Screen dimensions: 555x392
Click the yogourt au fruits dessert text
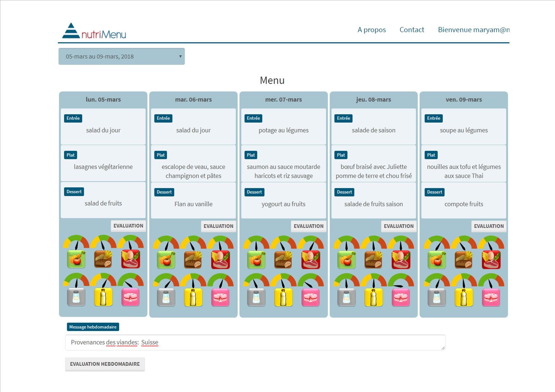coord(284,204)
